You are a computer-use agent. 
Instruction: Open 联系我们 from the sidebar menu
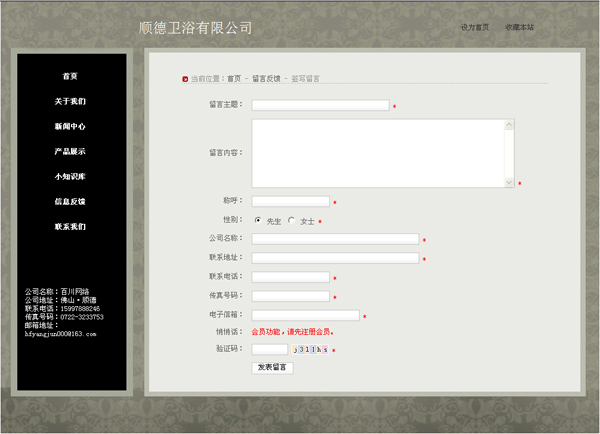tap(70, 226)
